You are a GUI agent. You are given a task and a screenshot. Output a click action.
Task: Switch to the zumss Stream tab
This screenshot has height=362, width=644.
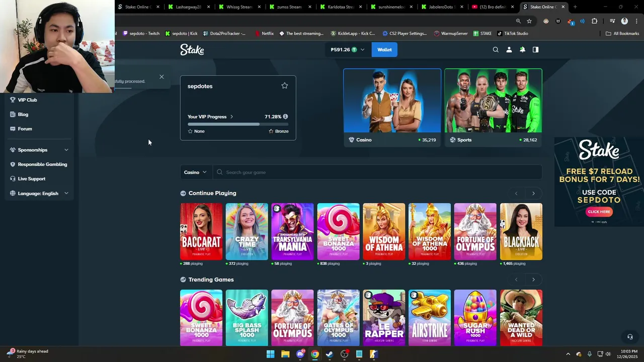(290, 7)
